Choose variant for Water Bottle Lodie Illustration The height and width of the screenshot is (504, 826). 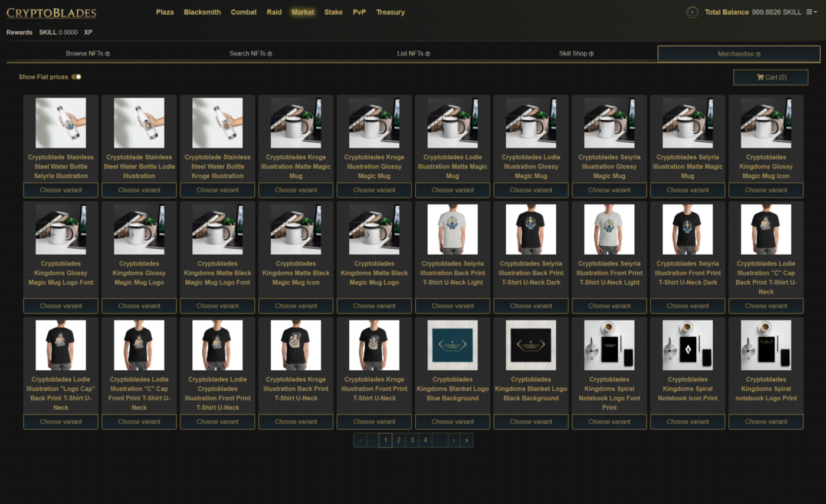(139, 190)
